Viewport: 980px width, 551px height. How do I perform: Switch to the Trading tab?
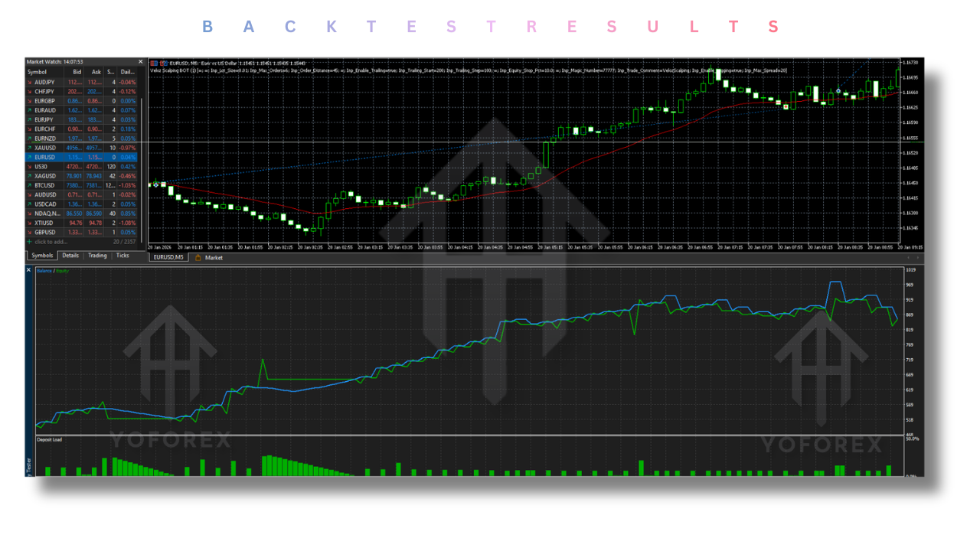tap(98, 255)
